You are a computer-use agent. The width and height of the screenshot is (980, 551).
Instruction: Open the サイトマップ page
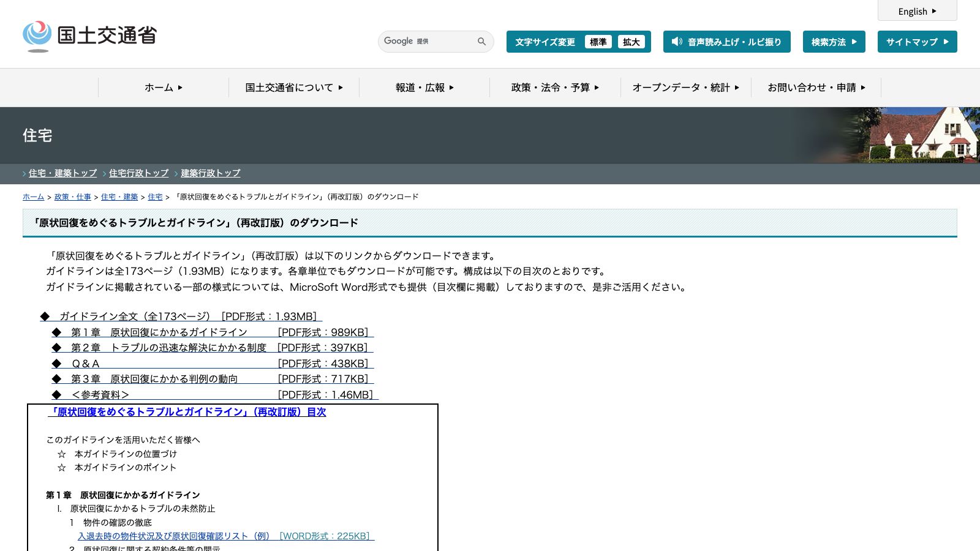click(x=917, y=42)
